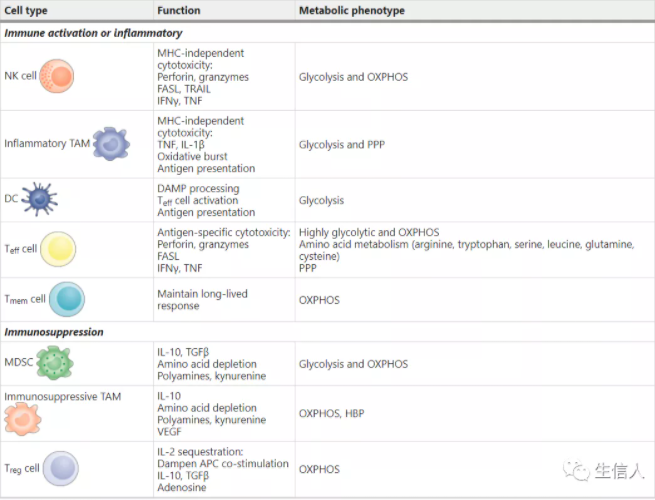Click the WeChat logo in watermark

pyautogui.click(x=575, y=470)
